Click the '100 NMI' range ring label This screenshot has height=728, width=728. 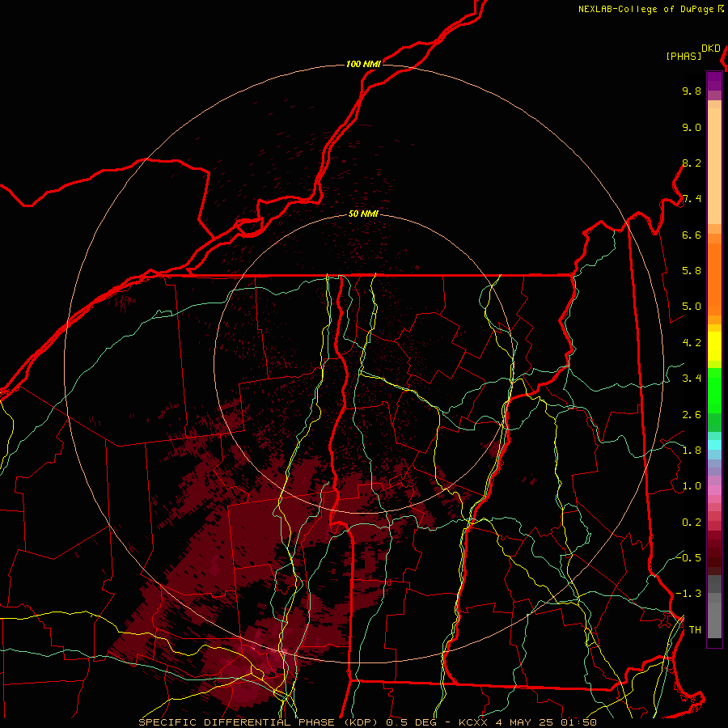pyautogui.click(x=363, y=64)
